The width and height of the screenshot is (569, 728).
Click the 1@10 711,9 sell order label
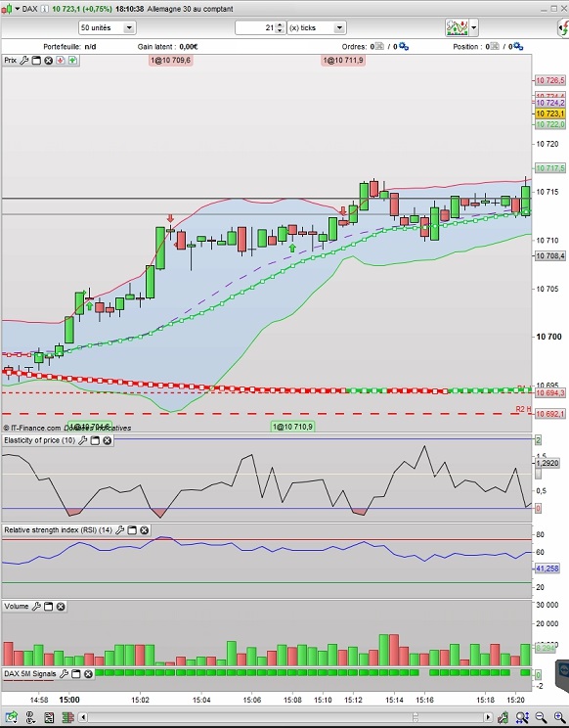click(343, 61)
